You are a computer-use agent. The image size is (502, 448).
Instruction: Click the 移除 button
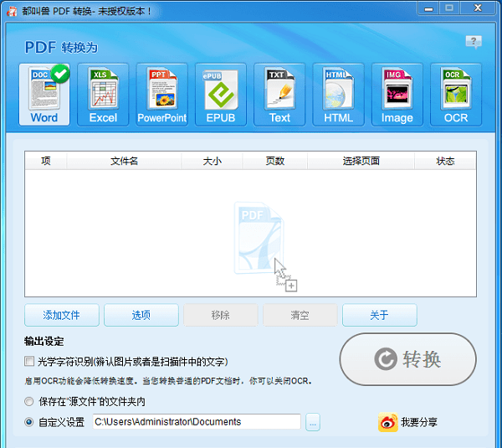tap(221, 316)
